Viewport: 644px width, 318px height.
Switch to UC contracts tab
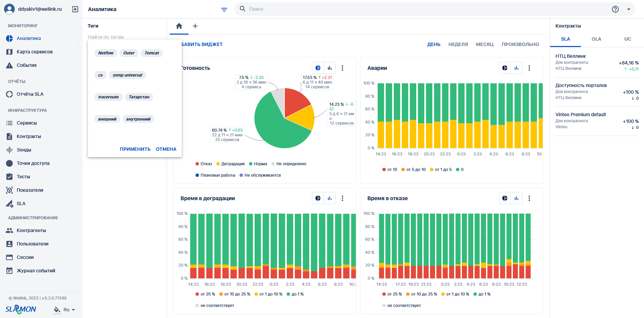[628, 39]
